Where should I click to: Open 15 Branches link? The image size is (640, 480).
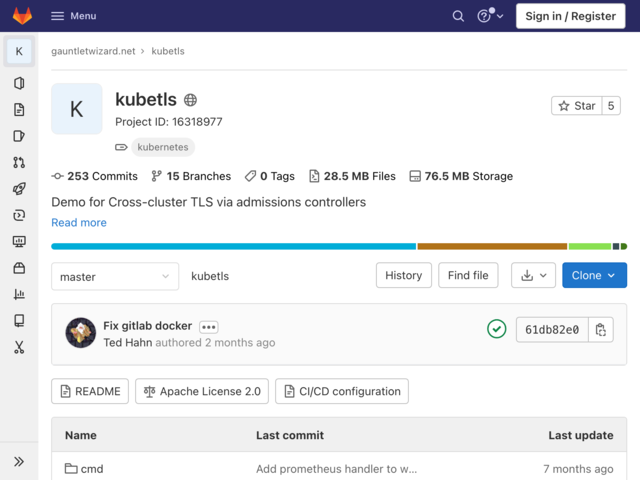point(191,176)
